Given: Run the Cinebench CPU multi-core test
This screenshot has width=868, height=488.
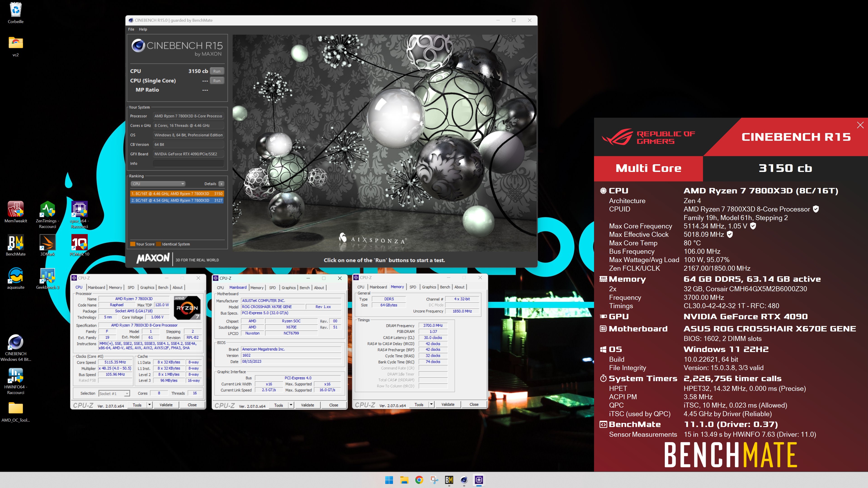Looking at the screenshot, I should tap(217, 71).
